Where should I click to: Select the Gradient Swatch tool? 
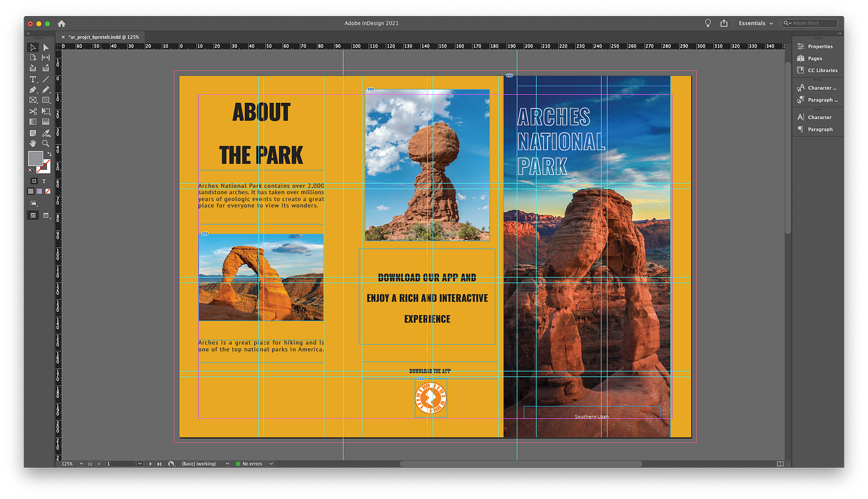pyautogui.click(x=33, y=121)
